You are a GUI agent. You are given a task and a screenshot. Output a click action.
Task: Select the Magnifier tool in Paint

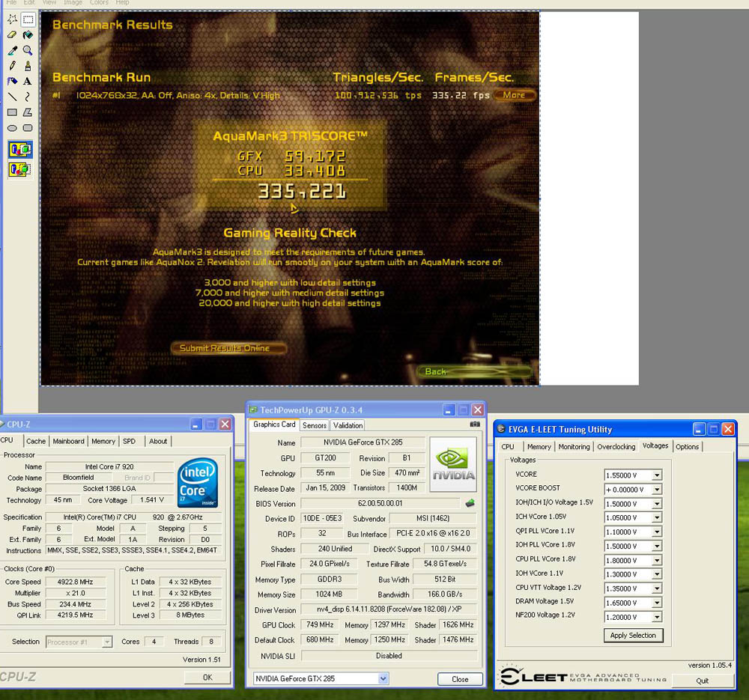click(28, 50)
